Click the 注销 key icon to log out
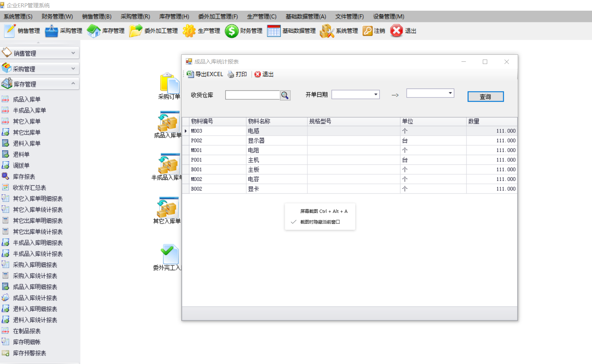 coord(373,31)
